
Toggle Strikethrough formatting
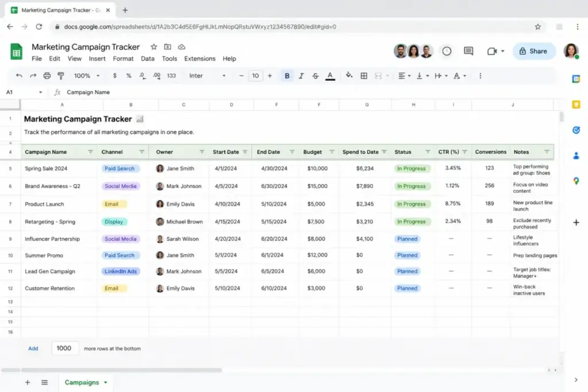[x=315, y=76]
